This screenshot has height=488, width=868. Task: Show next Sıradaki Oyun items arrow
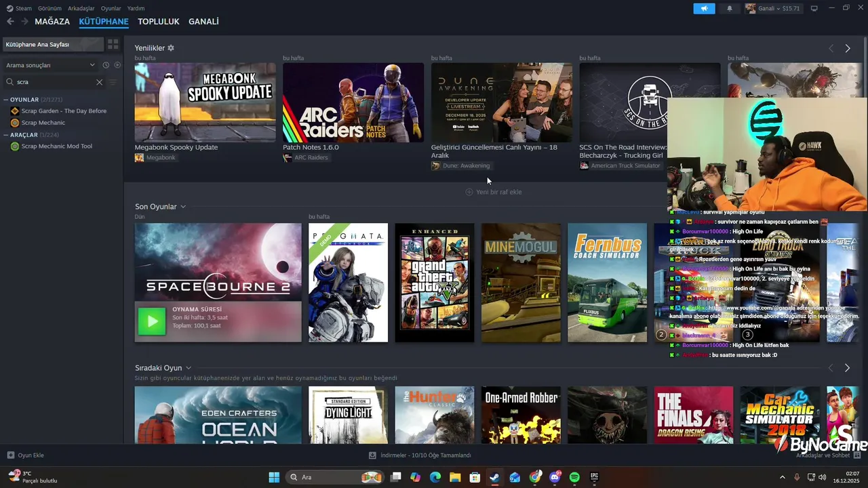point(848,367)
